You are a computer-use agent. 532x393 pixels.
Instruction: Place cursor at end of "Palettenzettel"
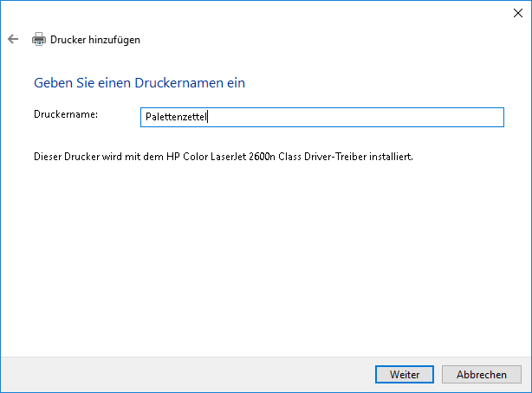point(209,117)
